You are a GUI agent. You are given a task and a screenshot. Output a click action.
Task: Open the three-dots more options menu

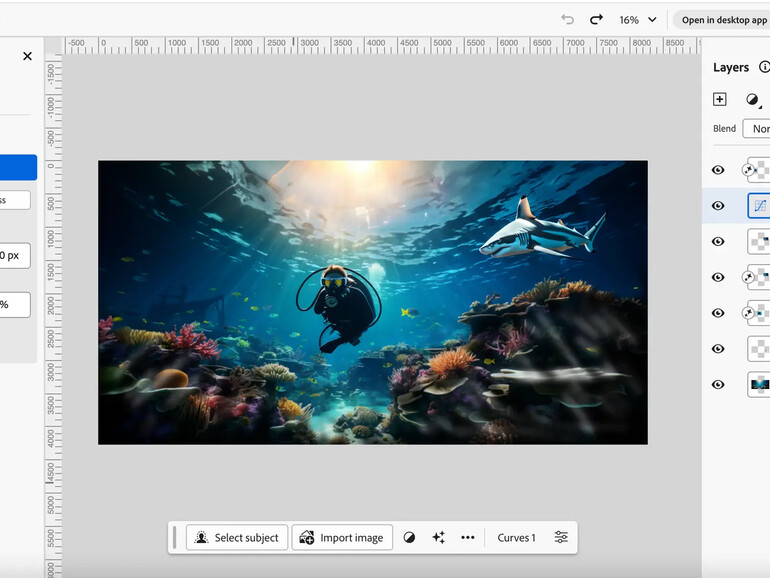[468, 538]
